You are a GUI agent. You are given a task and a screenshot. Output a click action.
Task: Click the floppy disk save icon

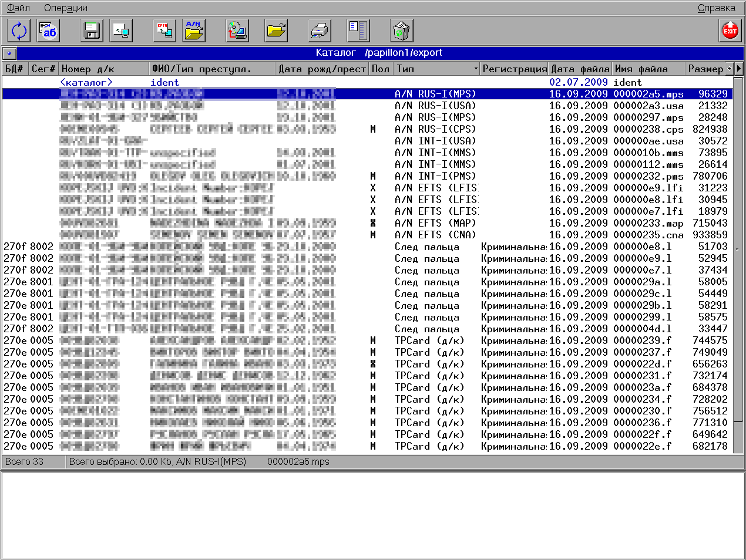(x=92, y=31)
